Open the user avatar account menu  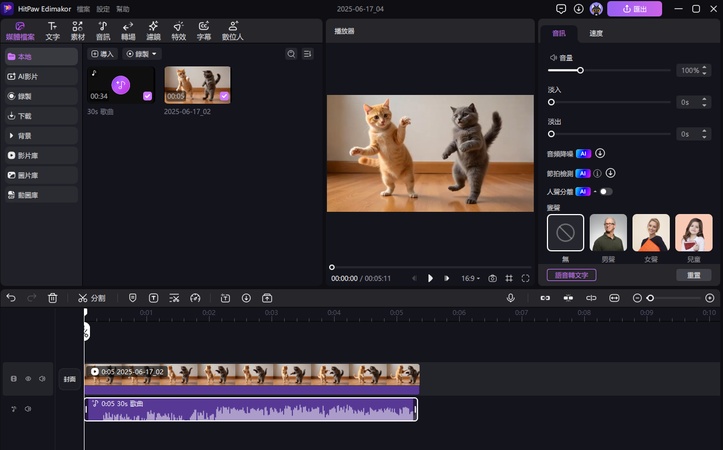596,9
